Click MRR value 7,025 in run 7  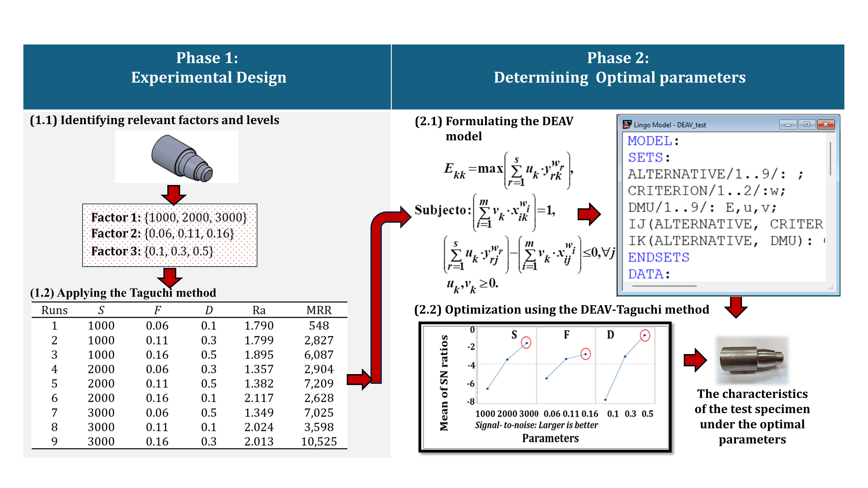(x=319, y=413)
